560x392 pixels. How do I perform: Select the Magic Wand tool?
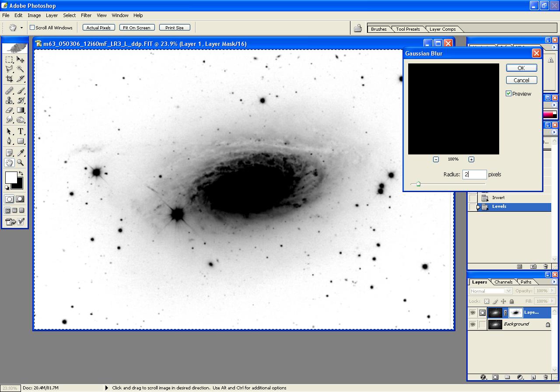click(21, 69)
